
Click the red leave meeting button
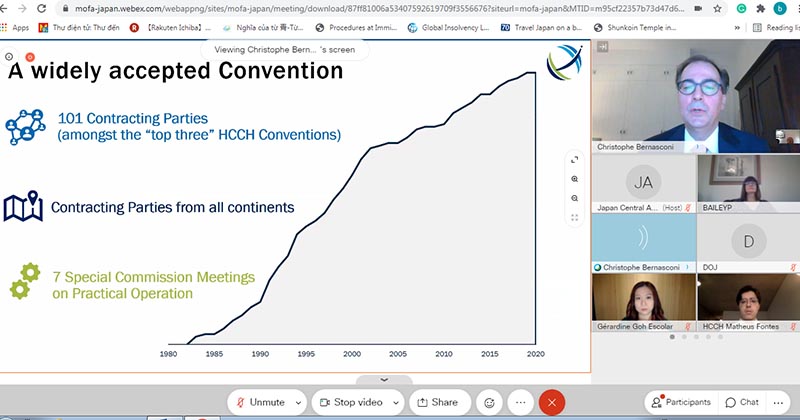551,402
